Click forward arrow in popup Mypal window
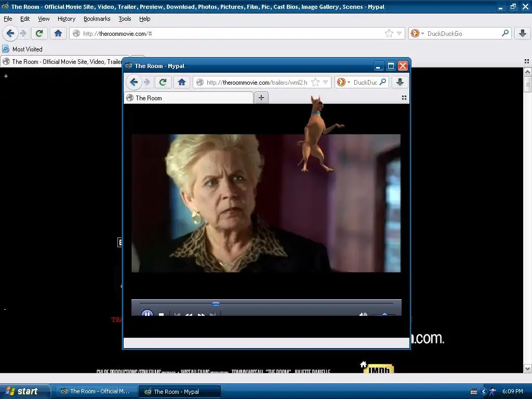Viewport: 532px width, 399px height. pos(147,82)
